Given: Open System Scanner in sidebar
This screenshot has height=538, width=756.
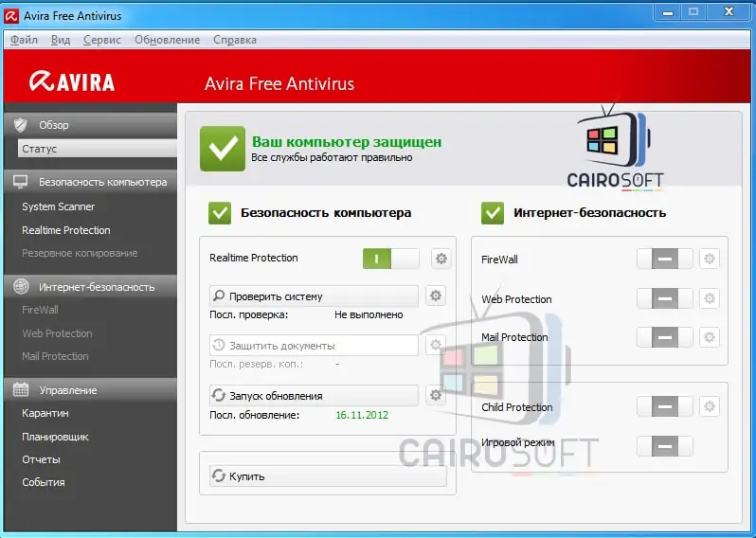Looking at the screenshot, I should click(59, 206).
